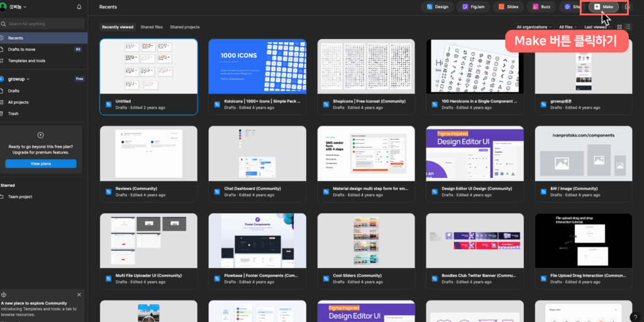The height and width of the screenshot is (322, 644).
Task: Expand the growup team switcher
Action: (19, 79)
